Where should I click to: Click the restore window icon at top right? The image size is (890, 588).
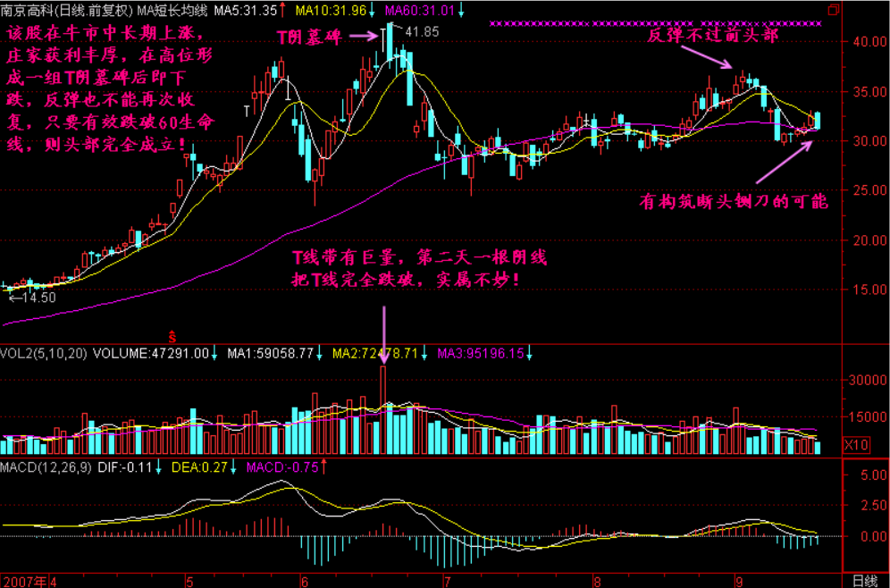point(834,10)
